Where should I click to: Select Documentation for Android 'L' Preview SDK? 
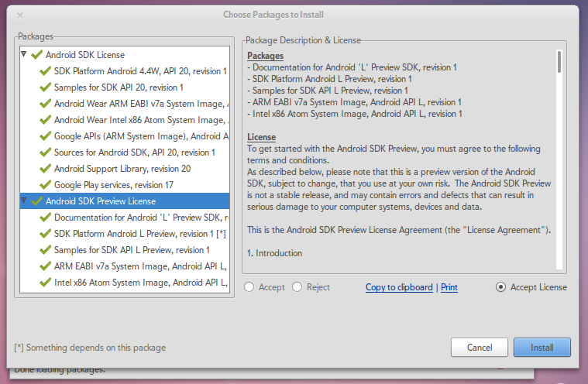point(139,218)
